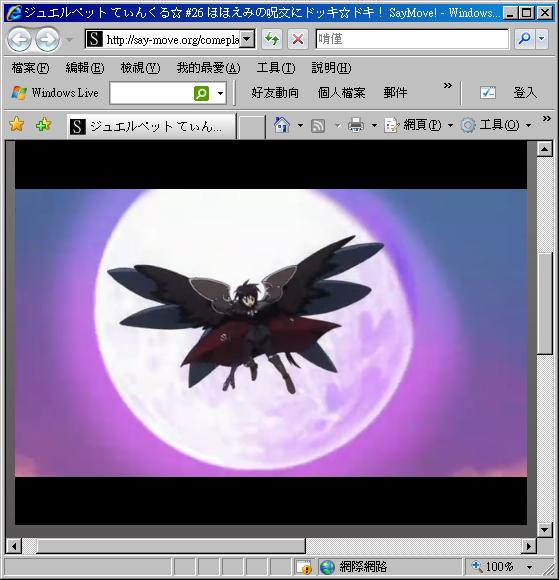This screenshot has width=559, height=580.
Task: Click the Home house icon
Action: pos(282,125)
